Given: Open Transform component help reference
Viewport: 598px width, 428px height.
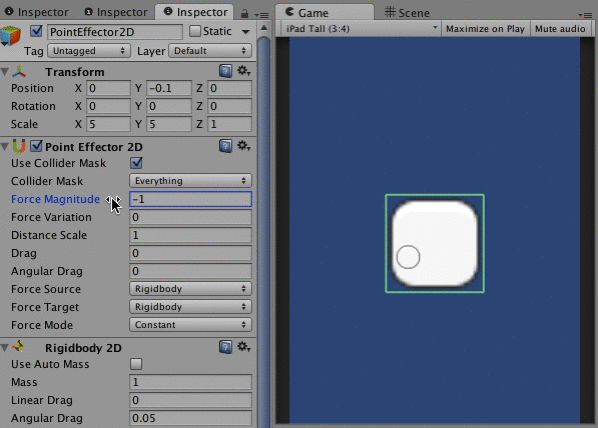Looking at the screenshot, I should (x=225, y=71).
